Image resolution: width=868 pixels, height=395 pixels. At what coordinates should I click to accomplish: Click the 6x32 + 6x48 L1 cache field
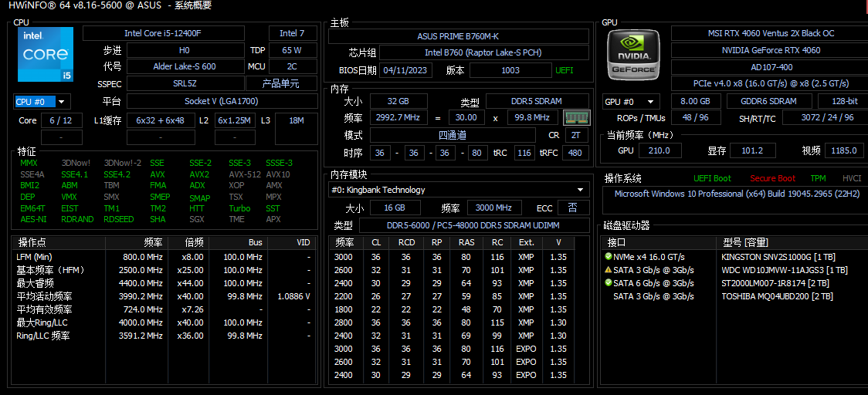pyautogui.click(x=161, y=120)
